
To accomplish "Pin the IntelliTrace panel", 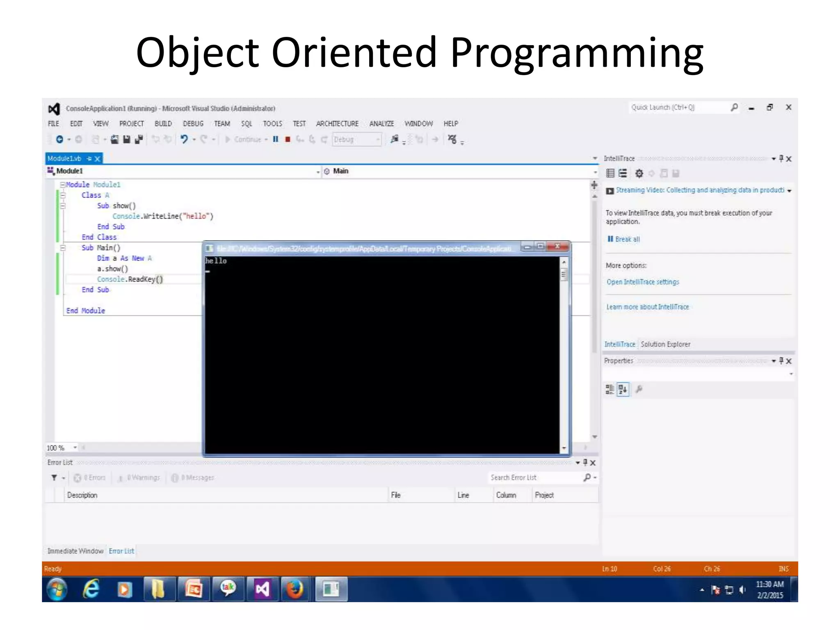I will point(781,158).
